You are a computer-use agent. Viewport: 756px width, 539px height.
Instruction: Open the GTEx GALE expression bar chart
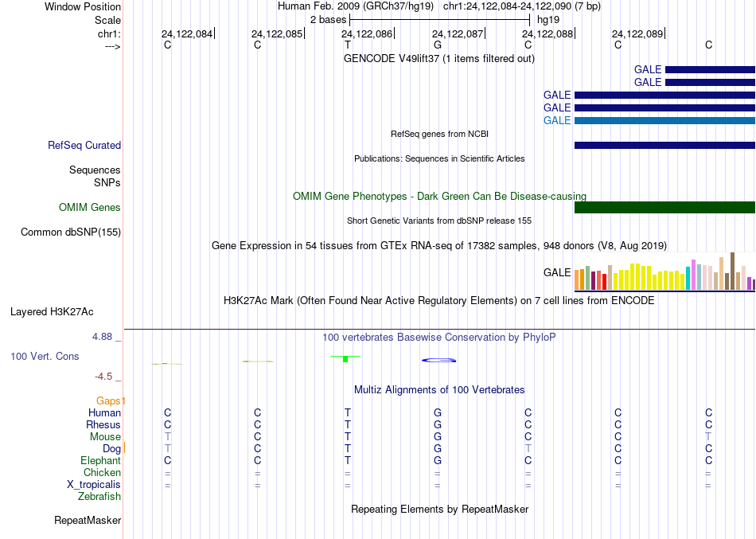point(664,271)
